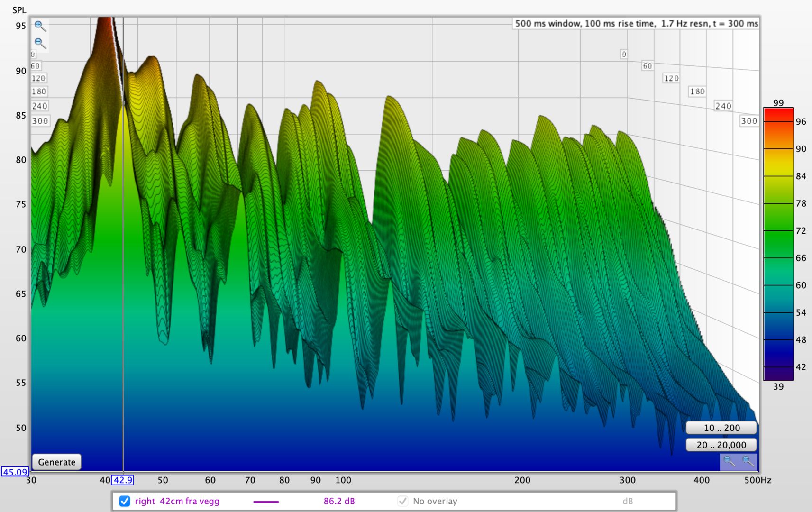812x512 pixels.
Task: Zoom out the SPL axis with the minus magnifier
Action: click(40, 43)
